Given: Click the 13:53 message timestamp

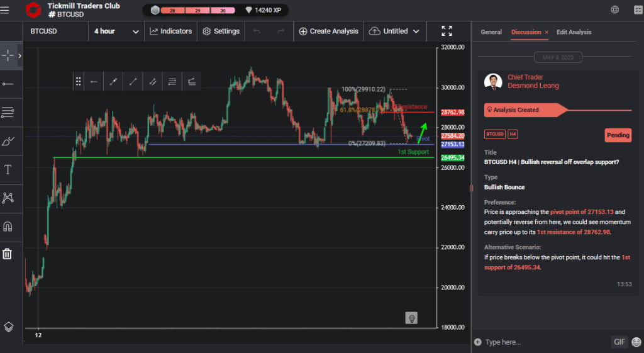Looking at the screenshot, I should (625, 284).
